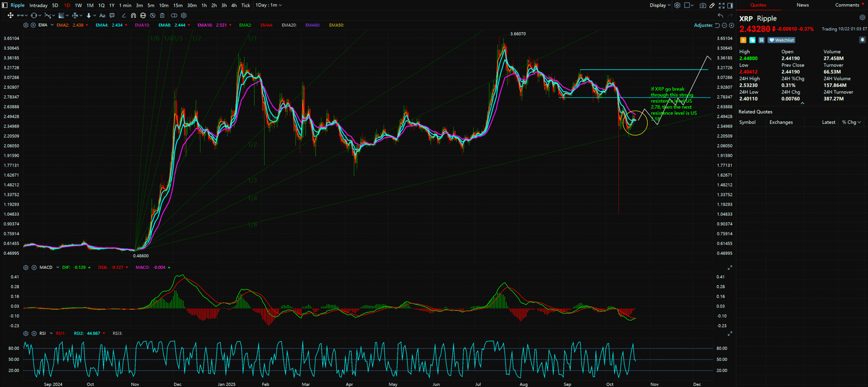Enable the magnet snap drawing tool

point(133,16)
